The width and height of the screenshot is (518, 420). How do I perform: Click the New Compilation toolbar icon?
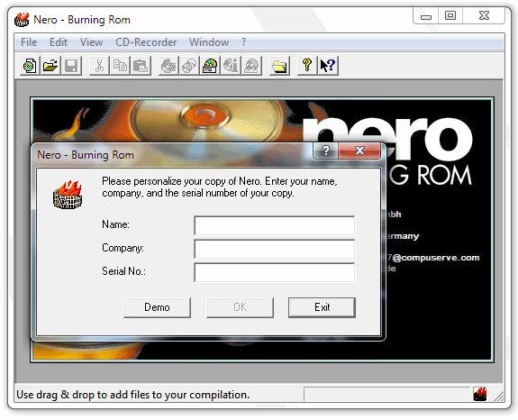pos(30,66)
